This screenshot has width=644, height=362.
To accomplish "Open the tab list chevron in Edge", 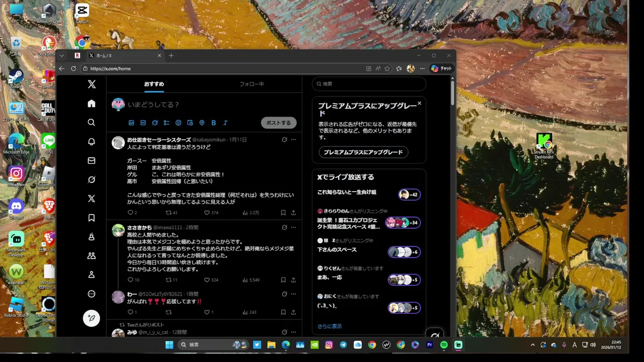I will click(x=62, y=56).
